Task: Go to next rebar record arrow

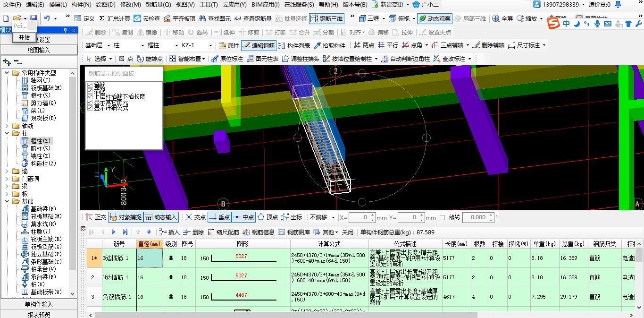Action: click(114, 232)
